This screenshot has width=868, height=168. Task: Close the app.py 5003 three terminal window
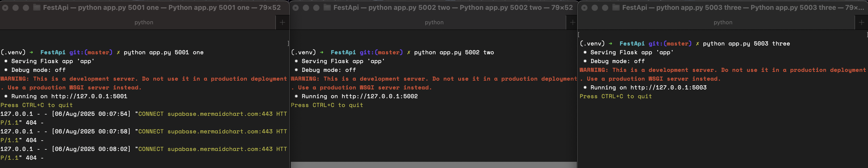pos(585,7)
